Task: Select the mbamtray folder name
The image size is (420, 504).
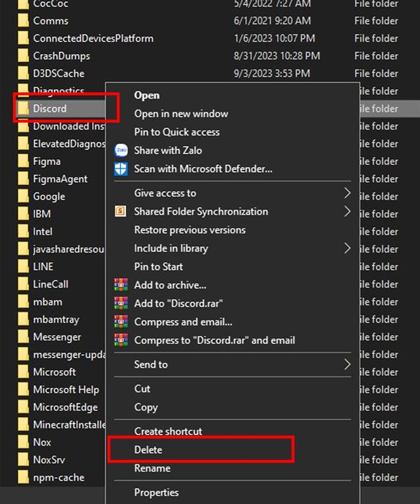Action: pos(56,320)
